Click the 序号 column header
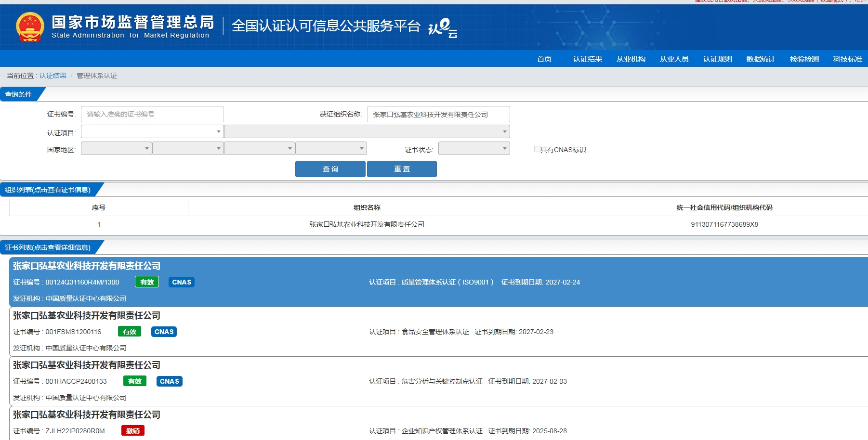Screen dimensions: 868x440 point(99,207)
